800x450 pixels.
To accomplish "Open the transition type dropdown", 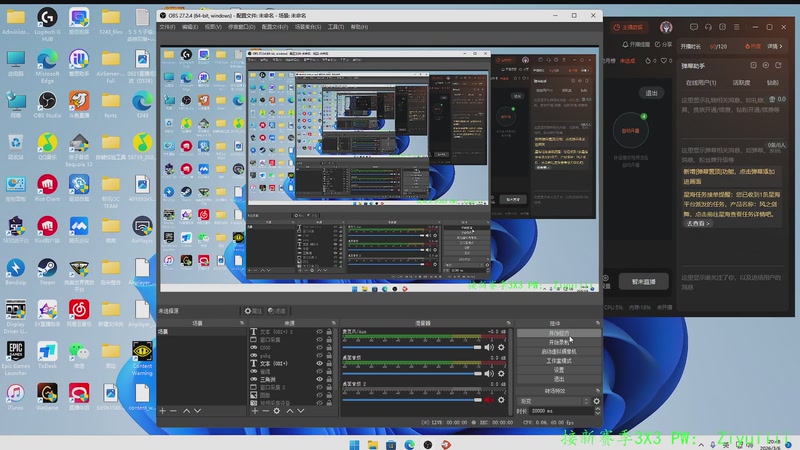I will (x=554, y=401).
